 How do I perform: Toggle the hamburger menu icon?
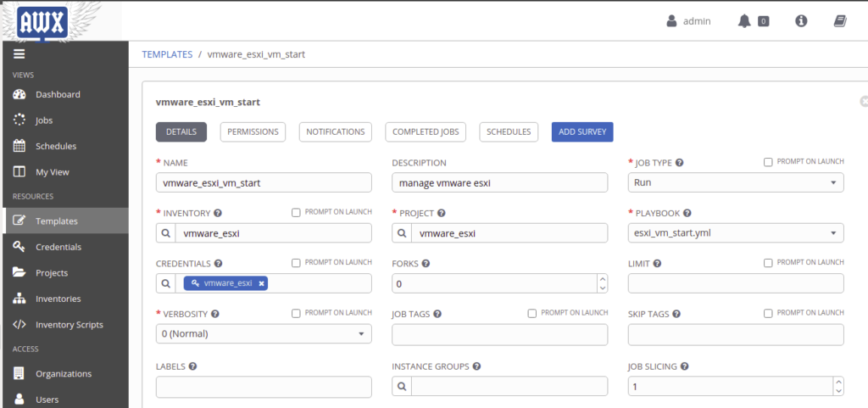point(19,54)
